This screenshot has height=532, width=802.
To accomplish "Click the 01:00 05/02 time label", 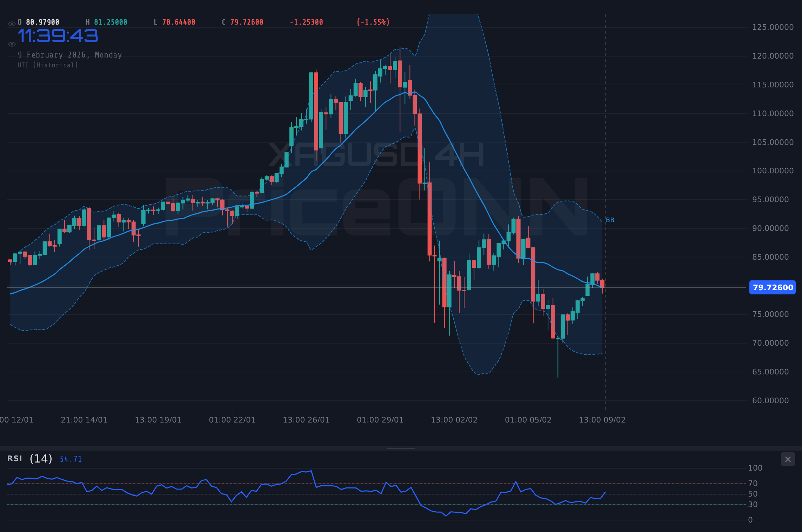I will pyautogui.click(x=528, y=420).
